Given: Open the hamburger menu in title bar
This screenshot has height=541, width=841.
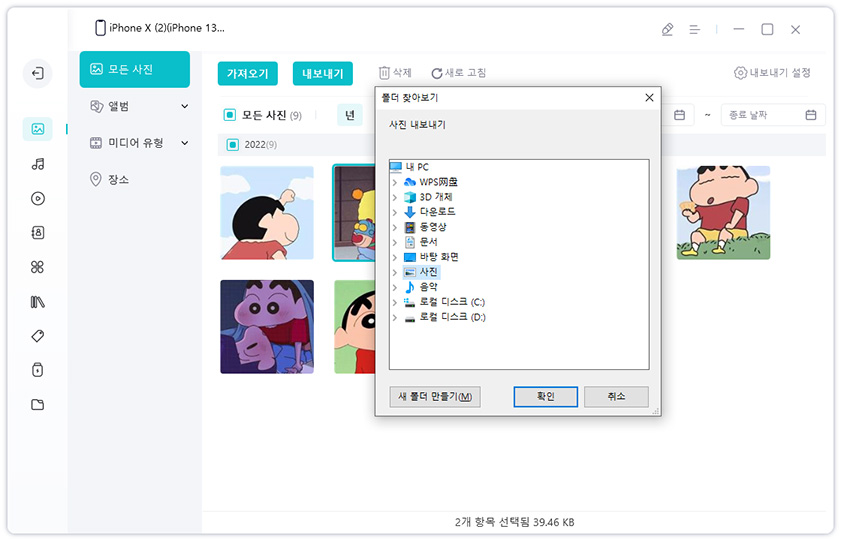Looking at the screenshot, I should pos(695,29).
